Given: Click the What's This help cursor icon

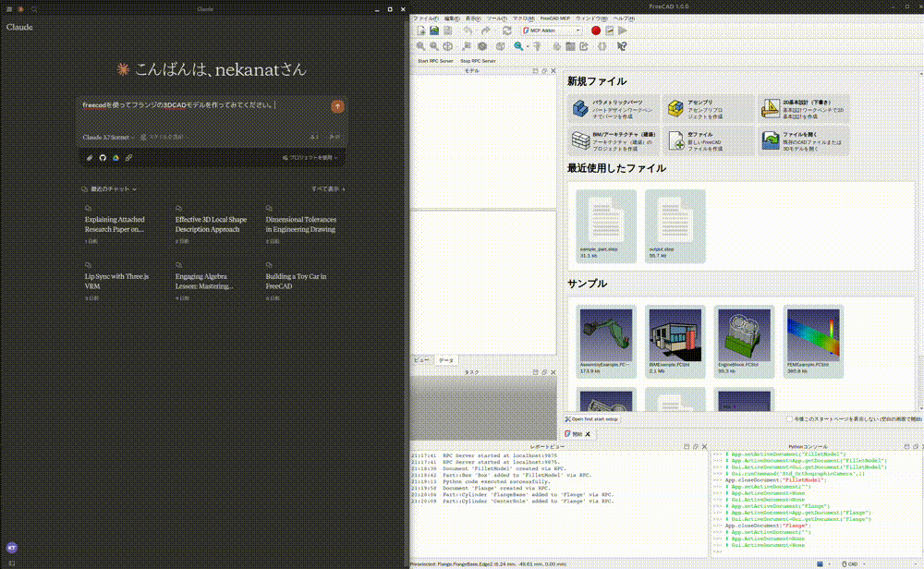Looking at the screenshot, I should [622, 45].
